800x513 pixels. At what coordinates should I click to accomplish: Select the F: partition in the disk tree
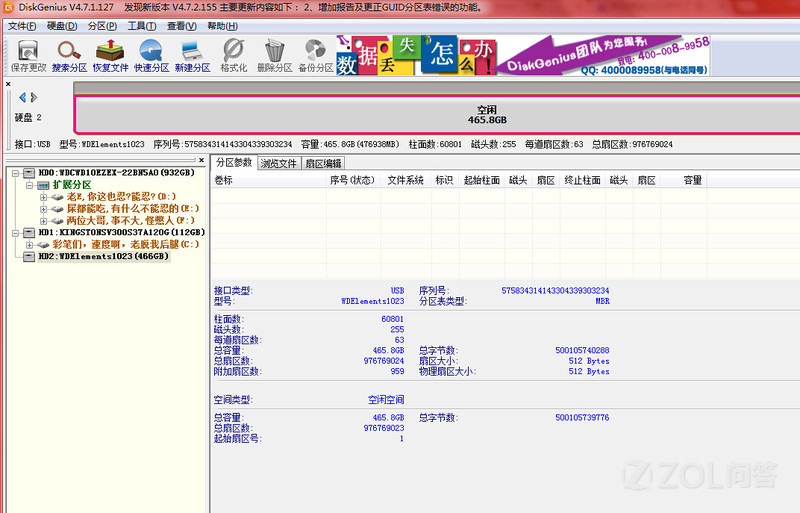[x=131, y=221]
